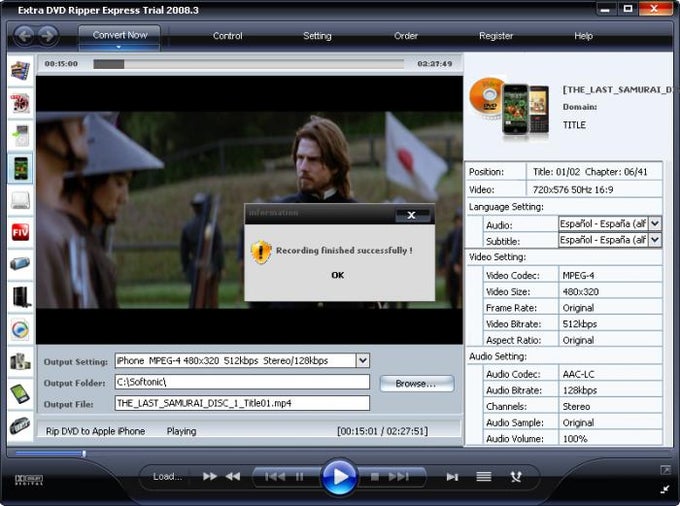Select the white Apple TV box profile icon
680x506 pixels.
20,200
